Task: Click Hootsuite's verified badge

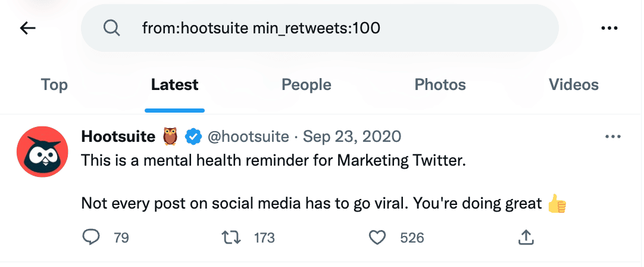Action: coord(192,136)
